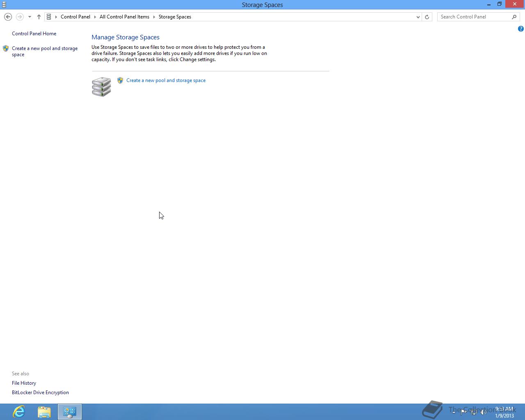Select Control Panel taskbar button
The image size is (525, 420).
[x=70, y=412]
